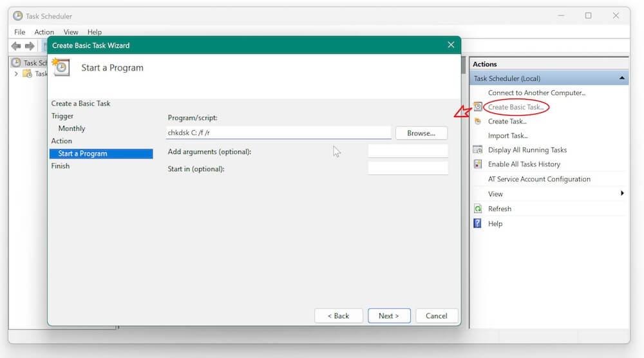The height and width of the screenshot is (358, 644).
Task: Select the Trigger wizard step
Action: pos(62,116)
